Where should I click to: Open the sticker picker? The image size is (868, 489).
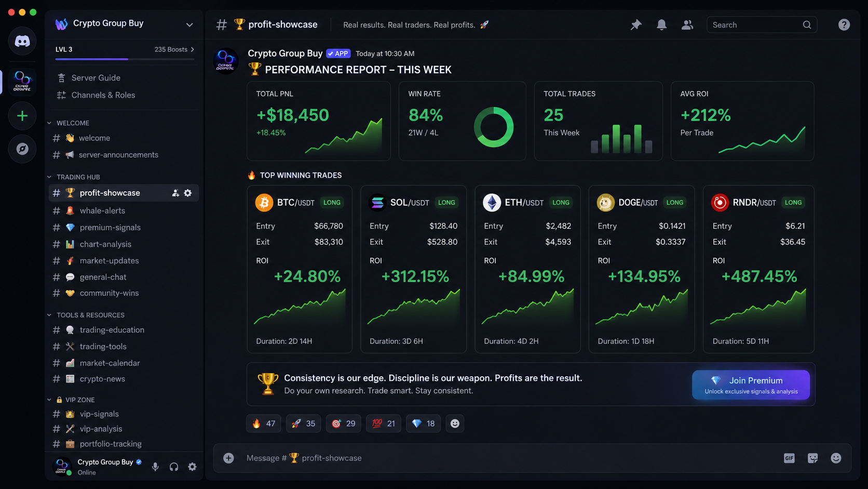[813, 458]
